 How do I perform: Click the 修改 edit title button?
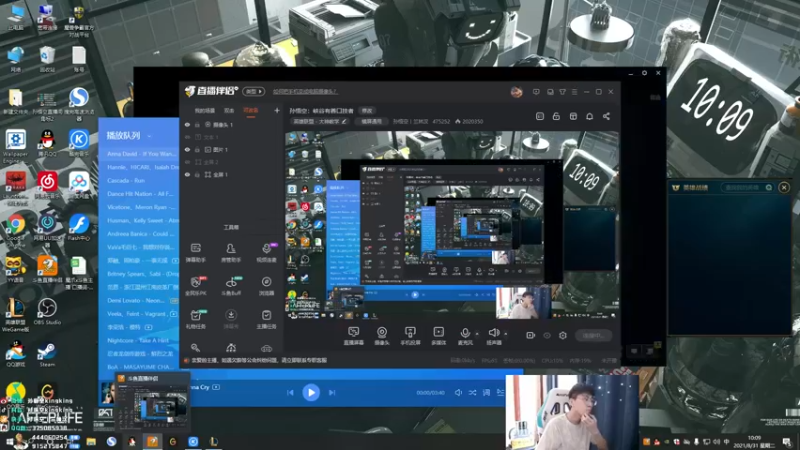click(x=367, y=111)
